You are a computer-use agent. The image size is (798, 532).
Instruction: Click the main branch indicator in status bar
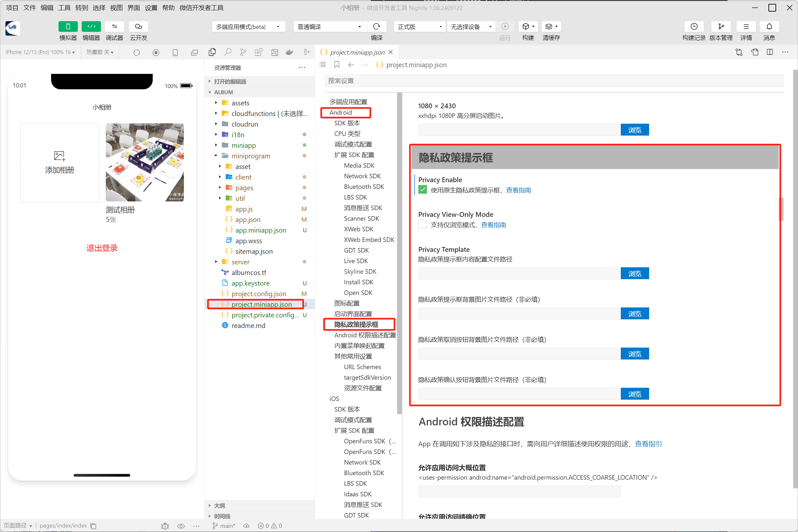224,526
